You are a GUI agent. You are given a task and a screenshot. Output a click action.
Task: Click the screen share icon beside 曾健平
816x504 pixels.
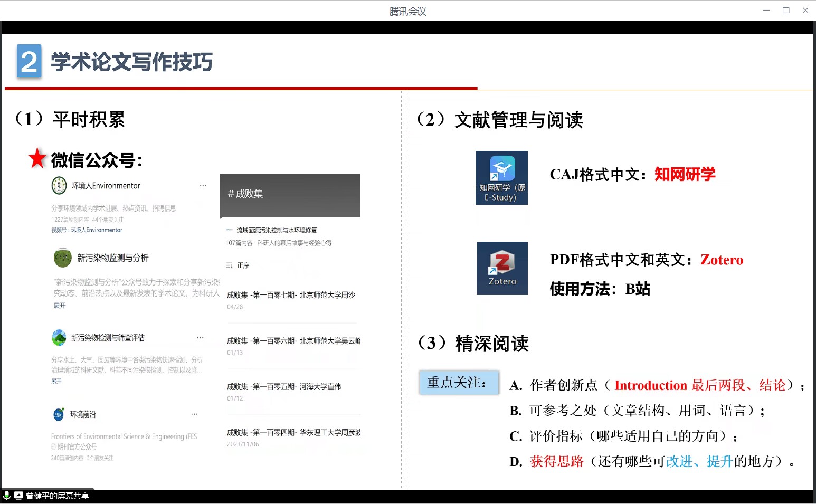click(18, 496)
